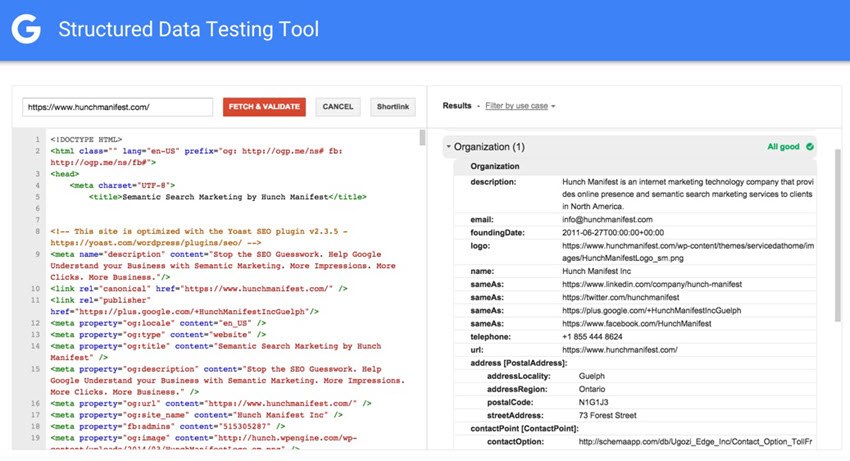Click the html lang="en-US" tag line

[x=196, y=157]
